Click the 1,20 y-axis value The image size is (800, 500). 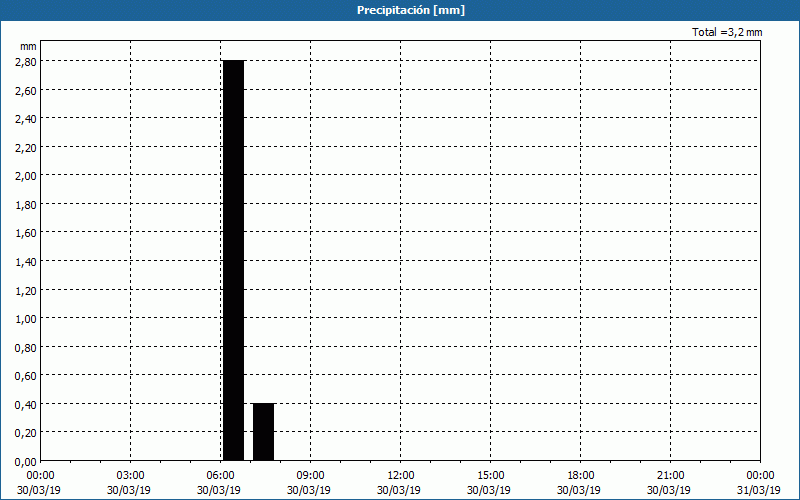point(27,290)
